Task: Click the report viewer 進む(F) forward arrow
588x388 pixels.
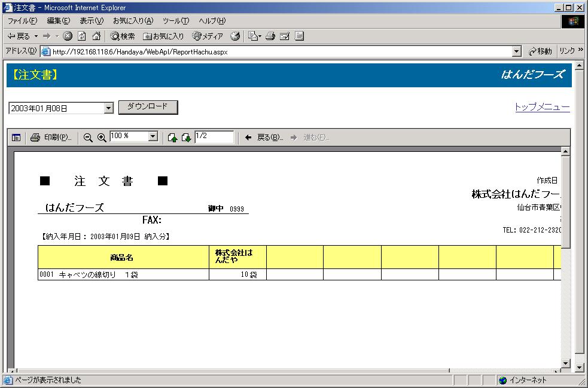Action: tap(309, 138)
